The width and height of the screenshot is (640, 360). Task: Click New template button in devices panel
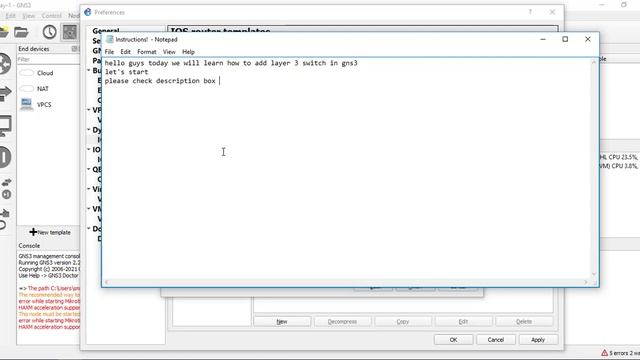point(50,232)
